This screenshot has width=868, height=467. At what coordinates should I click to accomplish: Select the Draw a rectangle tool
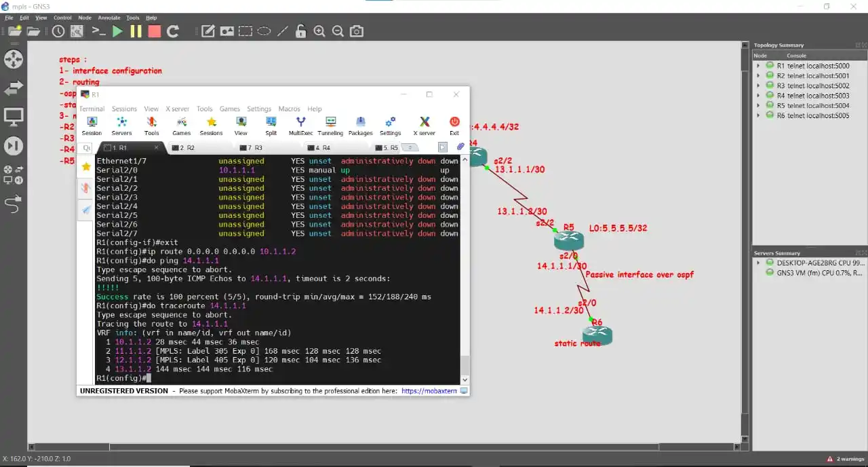coord(245,31)
